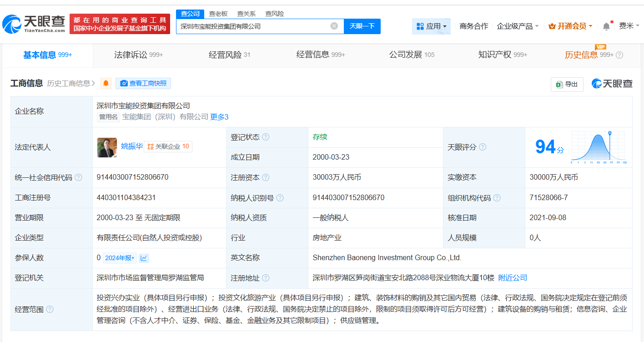Switch to the 查老板 search tab

pyautogui.click(x=218, y=14)
